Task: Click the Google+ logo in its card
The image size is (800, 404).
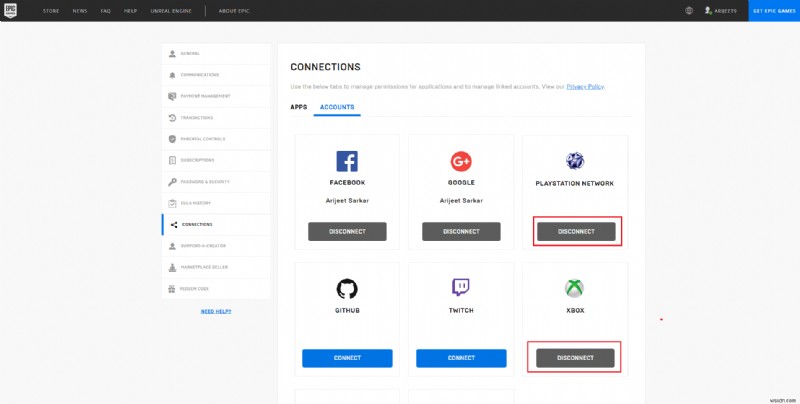Action: click(461, 161)
